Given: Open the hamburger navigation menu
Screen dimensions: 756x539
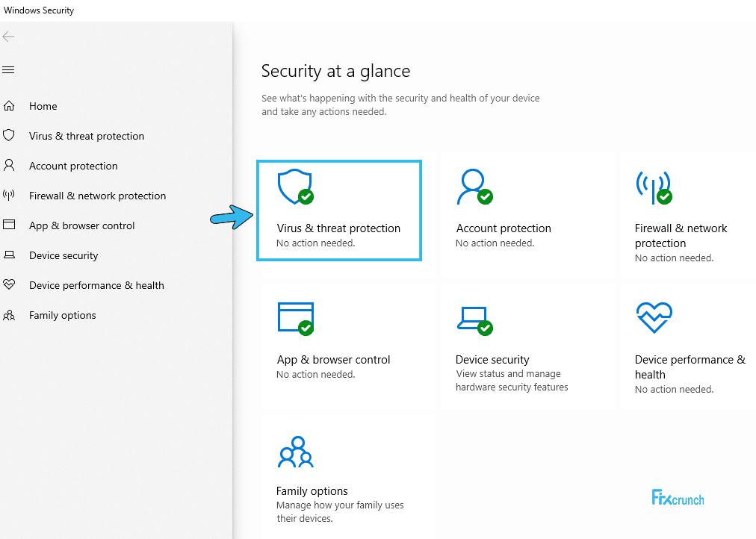Looking at the screenshot, I should 8,70.
